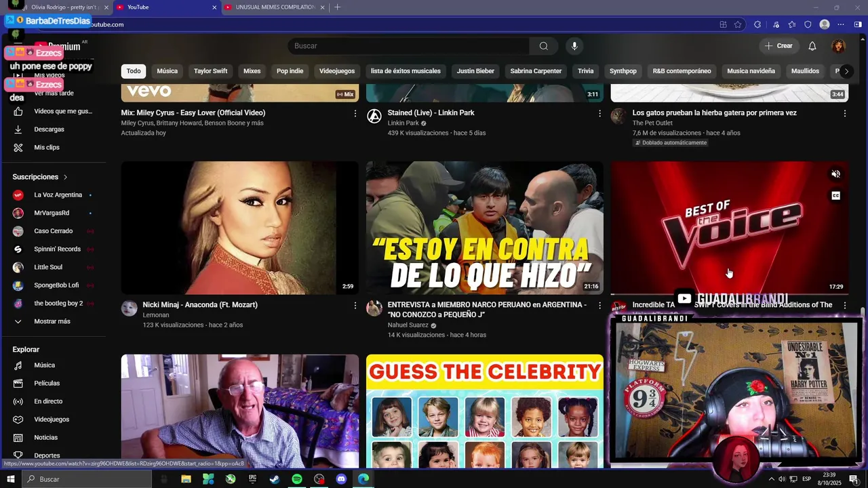Open Edge favorites list icon
This screenshot has height=488, width=868.
pyautogui.click(x=792, y=24)
